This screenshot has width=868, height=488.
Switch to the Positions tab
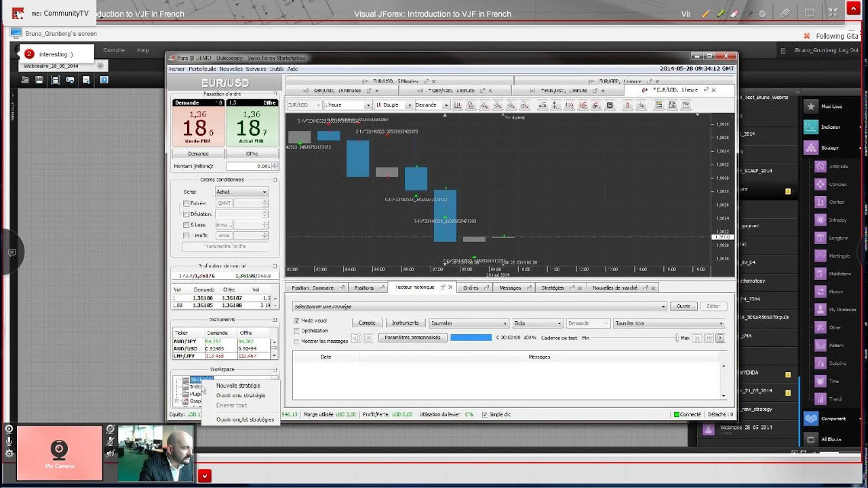pyautogui.click(x=364, y=288)
